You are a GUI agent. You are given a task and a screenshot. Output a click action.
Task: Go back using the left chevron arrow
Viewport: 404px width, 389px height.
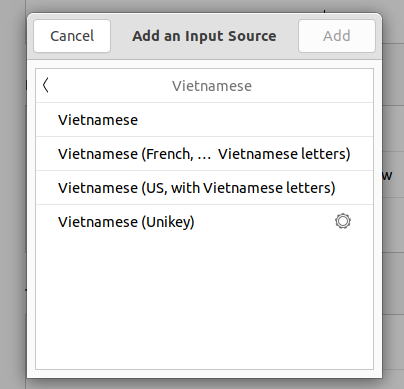point(46,85)
